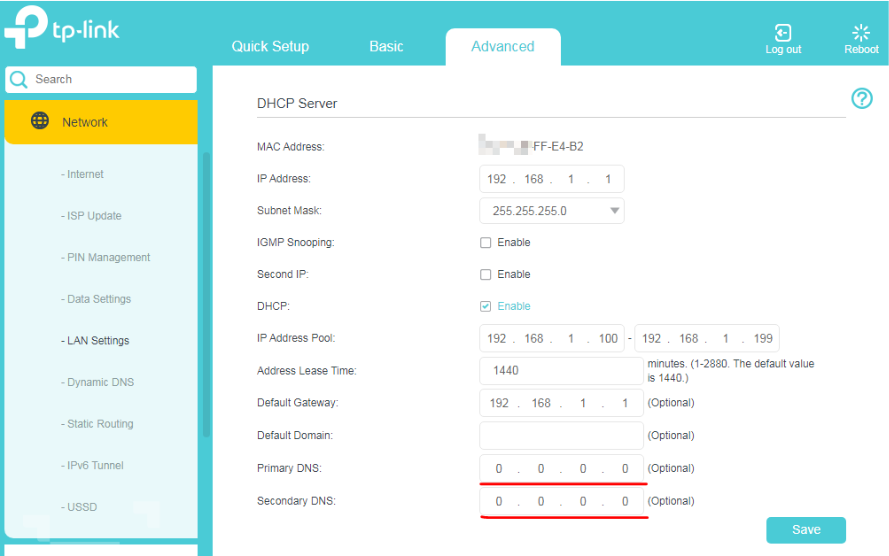Click the Log out icon
889x556 pixels.
point(783,34)
